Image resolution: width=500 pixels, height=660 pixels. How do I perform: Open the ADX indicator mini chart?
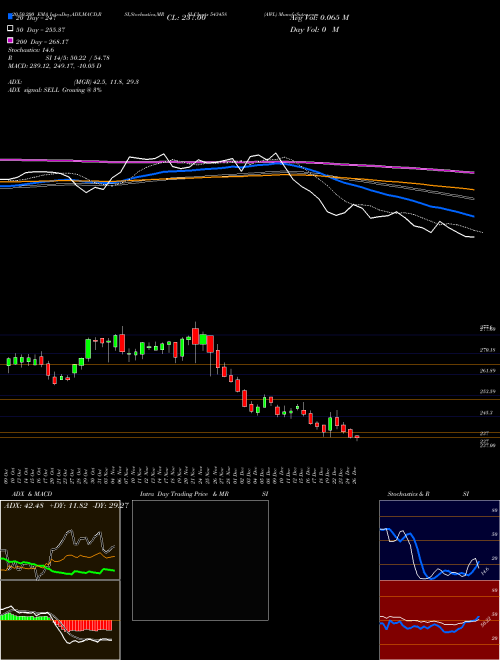[60, 540]
